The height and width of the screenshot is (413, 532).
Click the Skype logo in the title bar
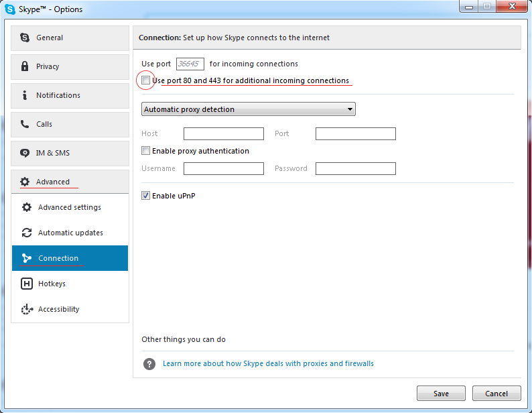(10, 9)
